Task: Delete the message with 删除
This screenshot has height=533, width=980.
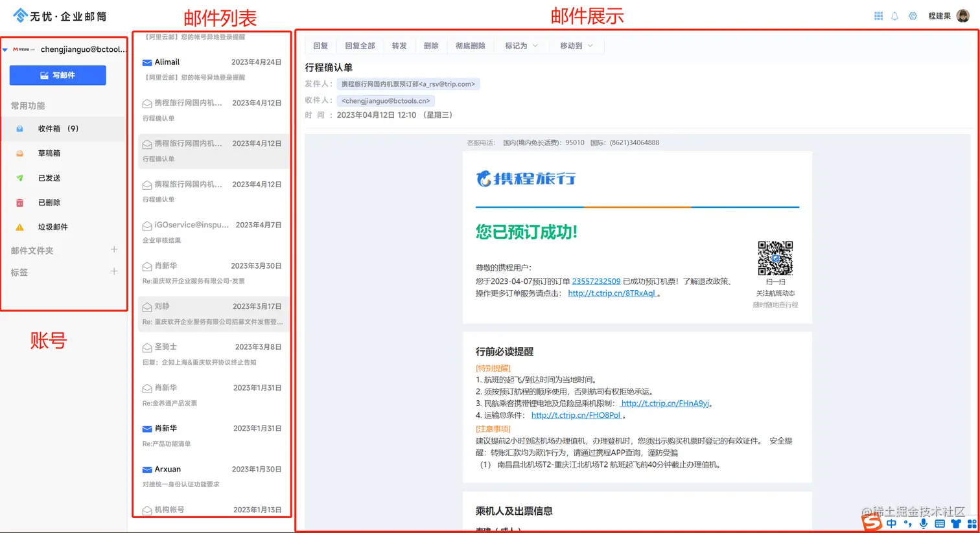Action: [x=431, y=46]
